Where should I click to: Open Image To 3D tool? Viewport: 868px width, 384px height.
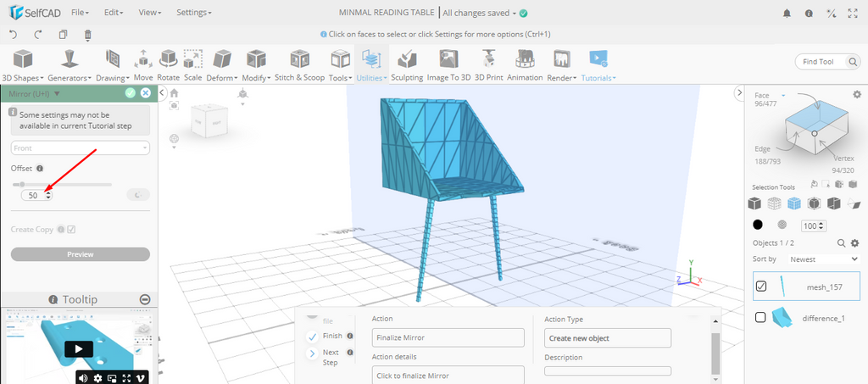[x=448, y=64]
